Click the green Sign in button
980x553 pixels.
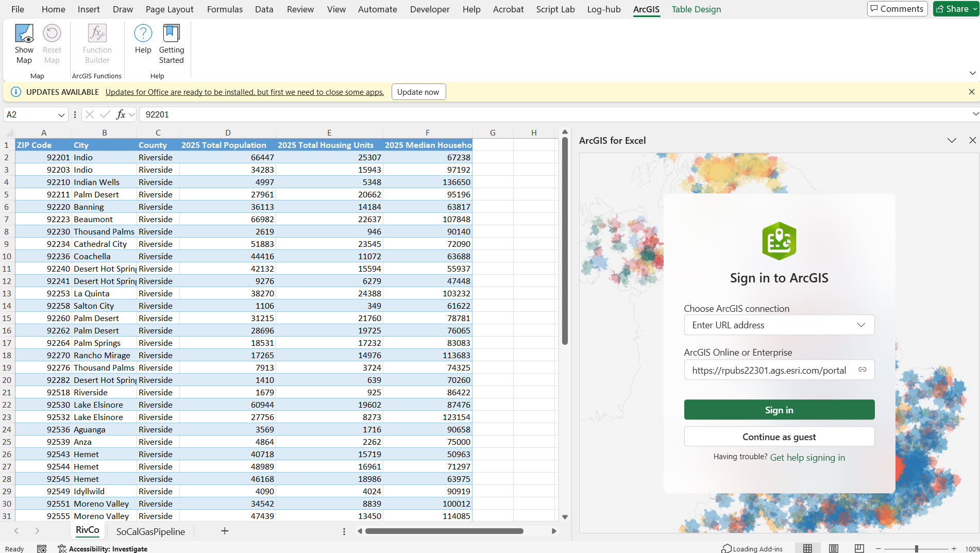779,410
